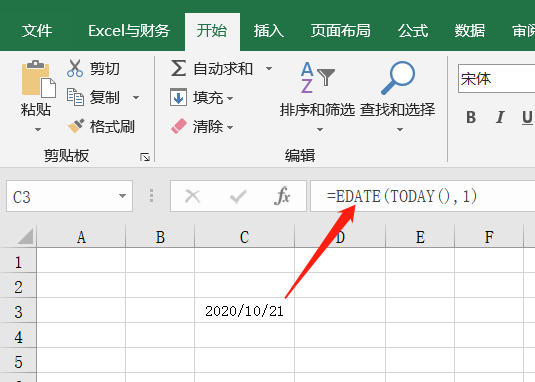Click the 格式刷 label button

112,127
